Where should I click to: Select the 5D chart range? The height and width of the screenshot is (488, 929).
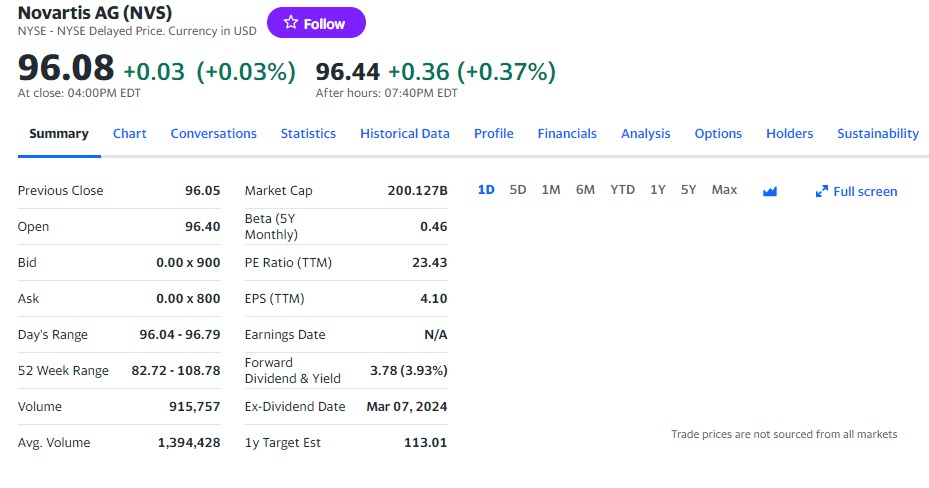518,190
